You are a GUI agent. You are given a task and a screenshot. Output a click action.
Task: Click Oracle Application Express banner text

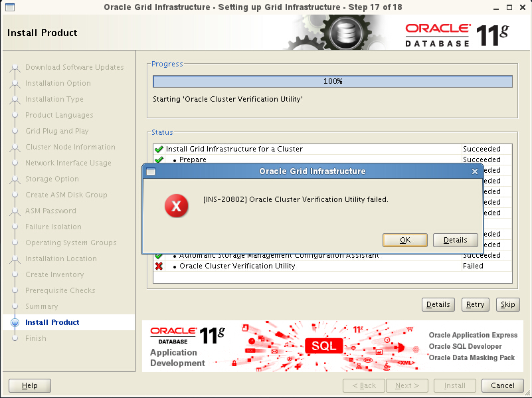(473, 336)
